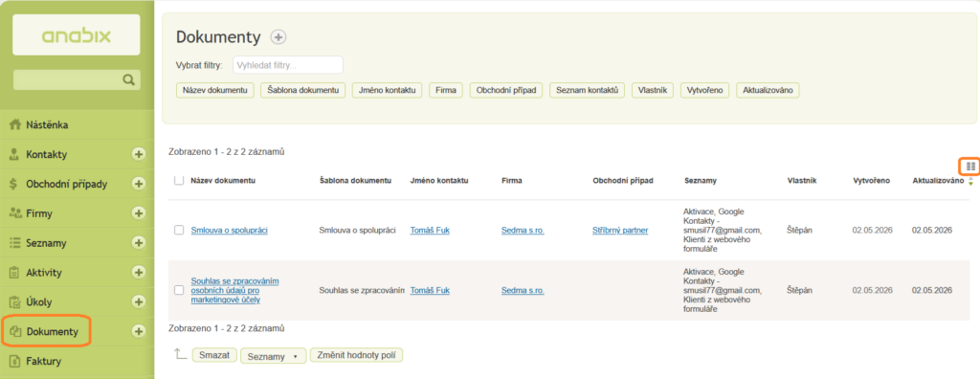Click sort arrows next to Aktualizováno column
The height and width of the screenshot is (379, 980).
click(x=970, y=182)
